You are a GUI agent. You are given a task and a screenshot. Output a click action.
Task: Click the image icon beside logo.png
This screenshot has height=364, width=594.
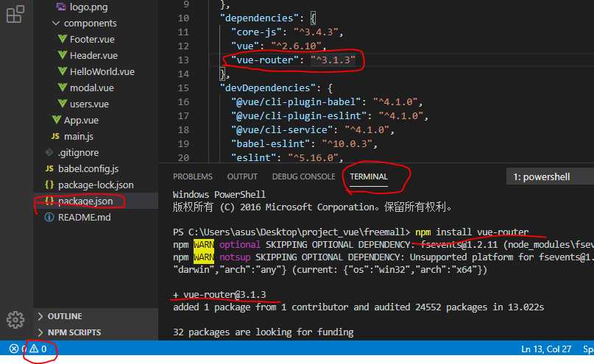click(x=61, y=7)
